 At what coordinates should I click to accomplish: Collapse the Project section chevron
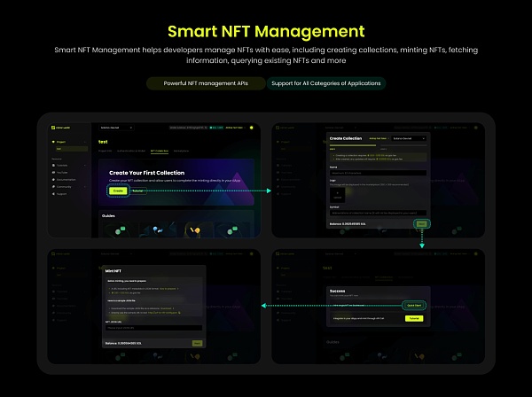pos(85,142)
